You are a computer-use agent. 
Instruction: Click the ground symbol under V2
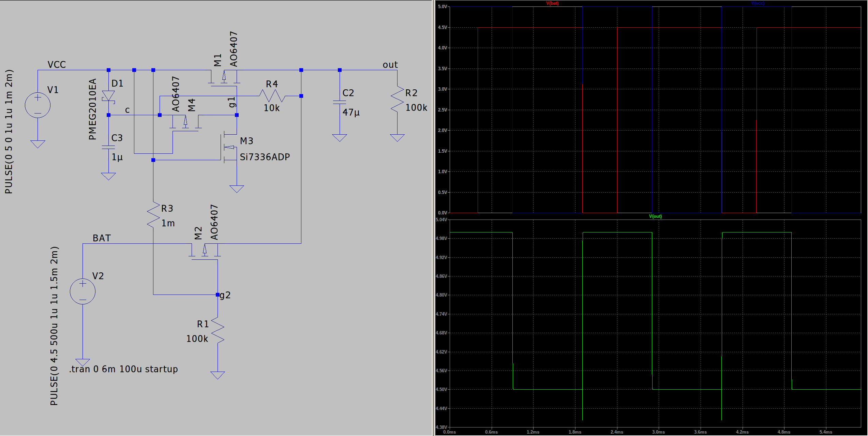[83, 362]
